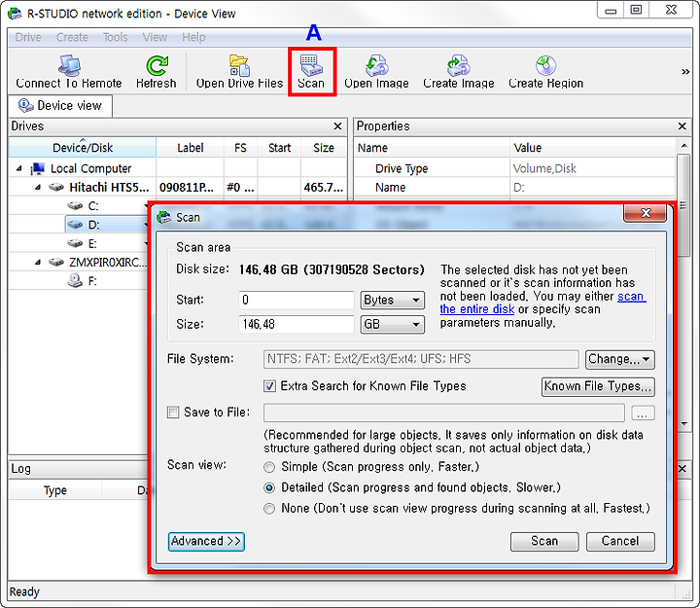Sort by Start column header
Viewport: 700px width, 608px height.
[279, 148]
